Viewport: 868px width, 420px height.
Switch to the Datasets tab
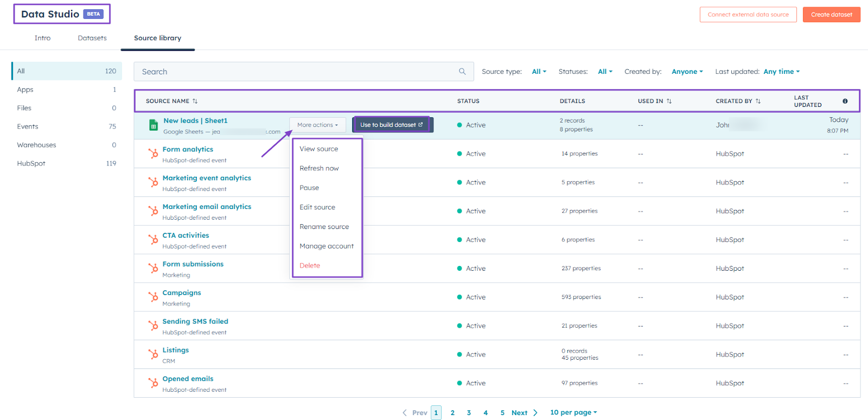[x=92, y=38]
